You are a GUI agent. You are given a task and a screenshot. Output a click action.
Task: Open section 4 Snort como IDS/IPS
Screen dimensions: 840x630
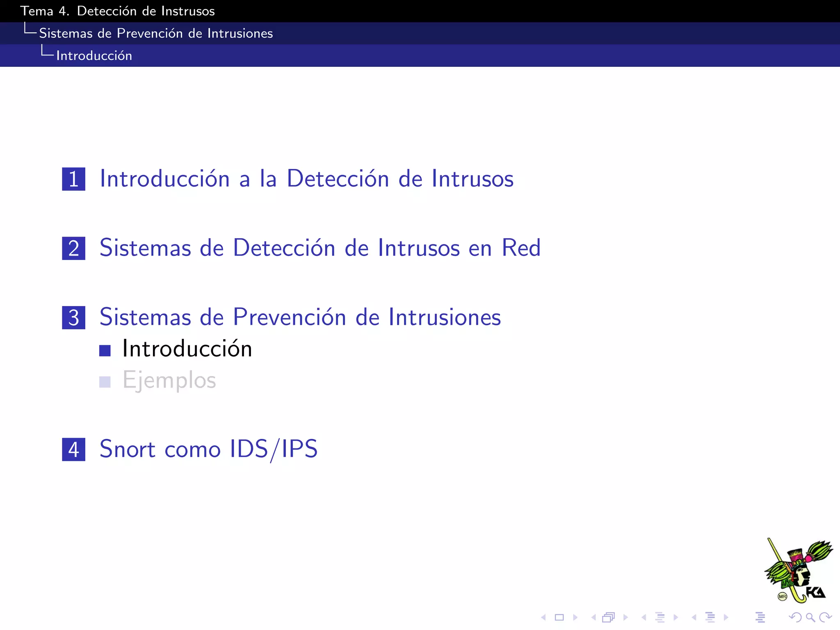click(208, 449)
